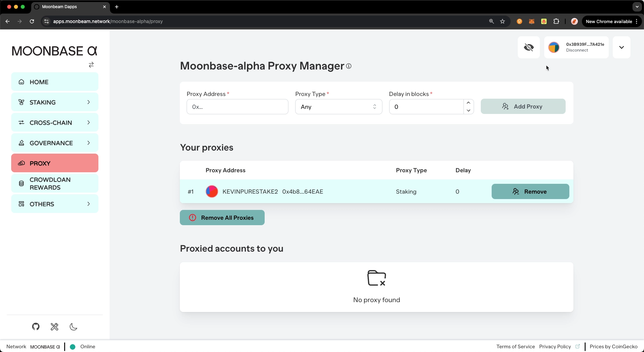Expand the OTHERS menu chevron
The height and width of the screenshot is (352, 644).
click(x=89, y=204)
